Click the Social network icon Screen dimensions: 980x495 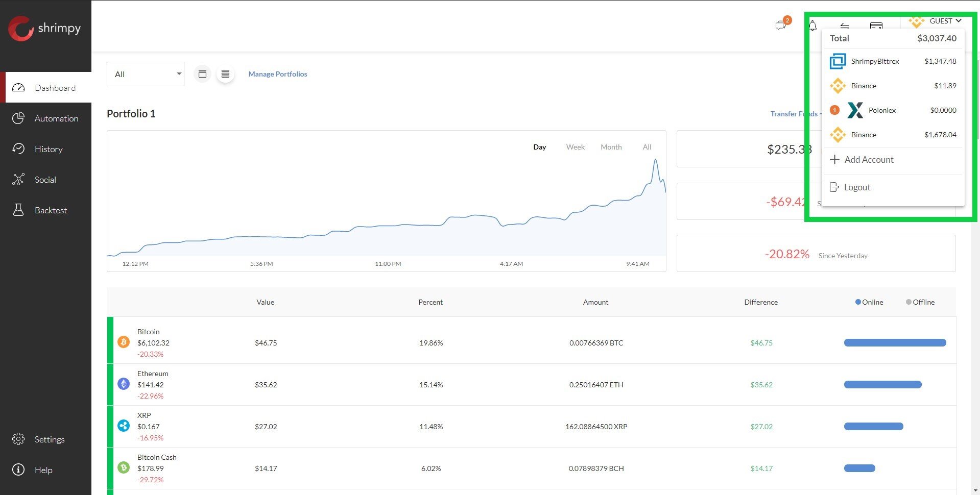[x=18, y=180]
